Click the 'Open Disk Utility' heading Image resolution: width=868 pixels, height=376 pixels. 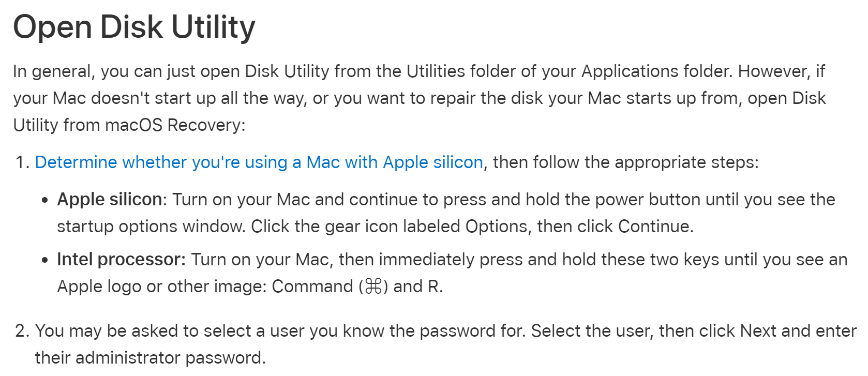pyautogui.click(x=134, y=27)
